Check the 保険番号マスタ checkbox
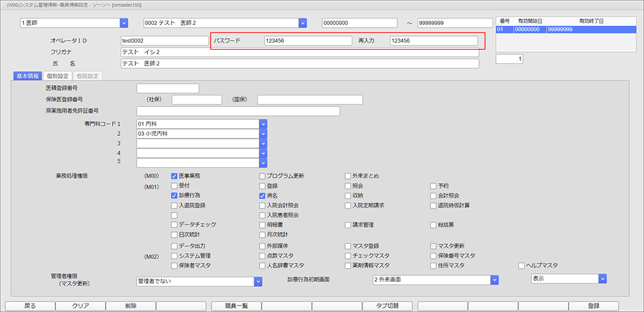Viewport: 644px width, 312px height. coord(433,256)
